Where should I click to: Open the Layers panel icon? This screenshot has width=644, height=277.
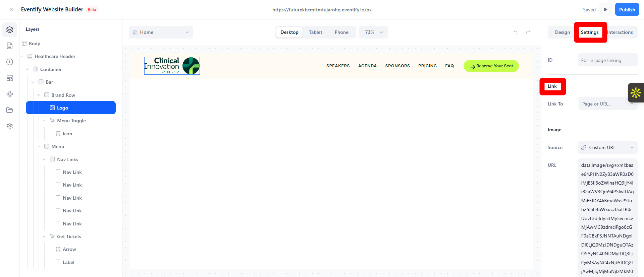coord(10,30)
